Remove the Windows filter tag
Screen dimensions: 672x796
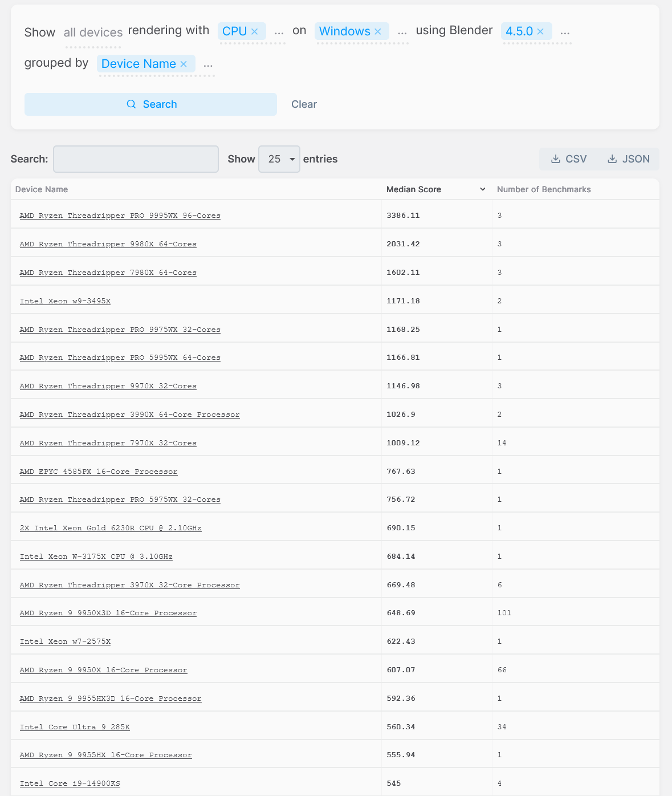point(377,31)
